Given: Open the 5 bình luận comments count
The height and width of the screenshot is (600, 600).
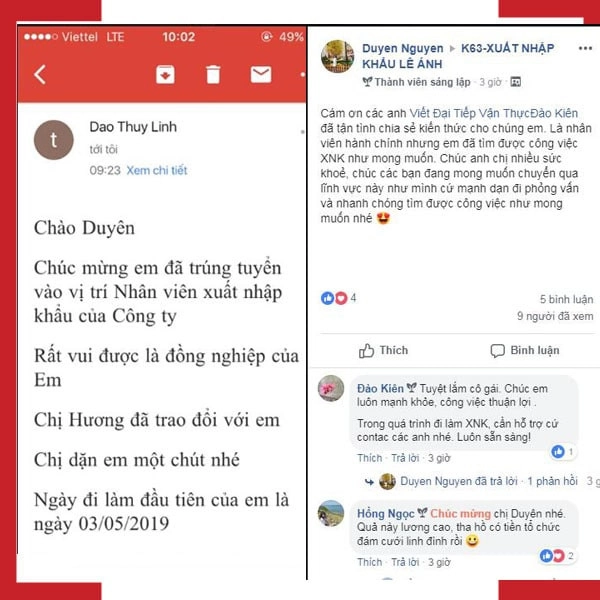Looking at the screenshot, I should [566, 299].
